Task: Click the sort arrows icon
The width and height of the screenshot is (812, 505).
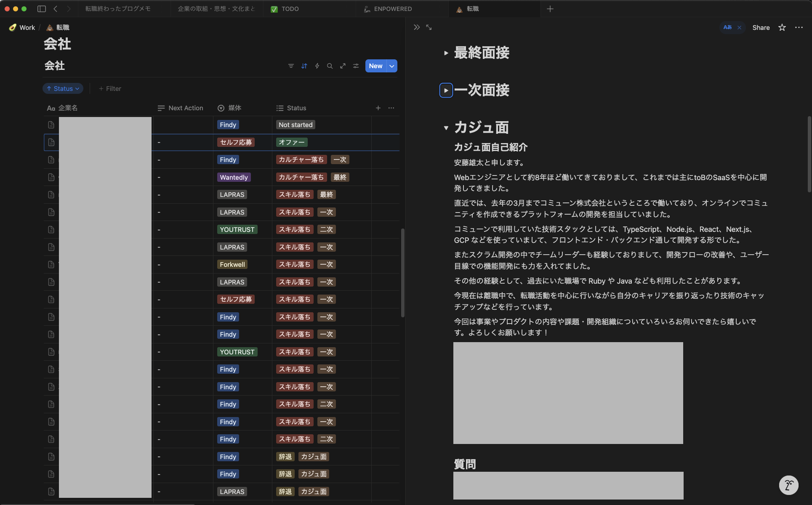Action: pos(304,66)
